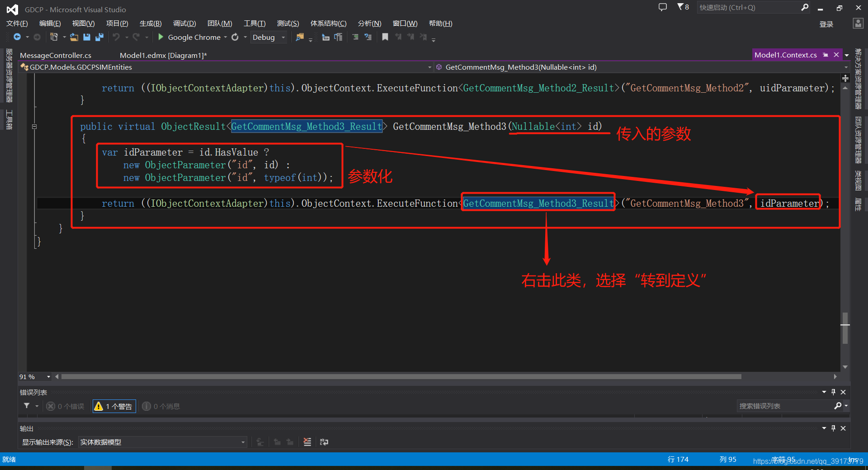The height and width of the screenshot is (470, 868).
Task: Click the vertical scrollbar thumb in the editor
Action: coord(845,328)
